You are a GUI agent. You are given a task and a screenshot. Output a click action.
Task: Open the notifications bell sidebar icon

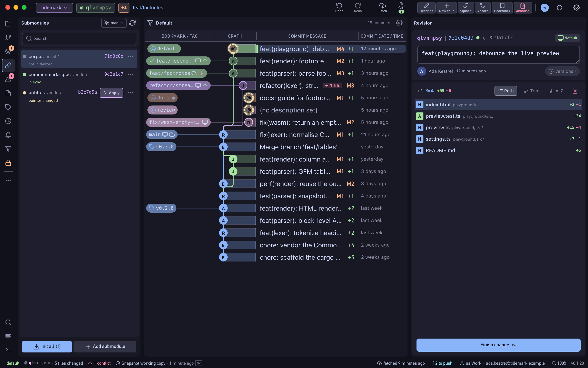click(x=8, y=135)
